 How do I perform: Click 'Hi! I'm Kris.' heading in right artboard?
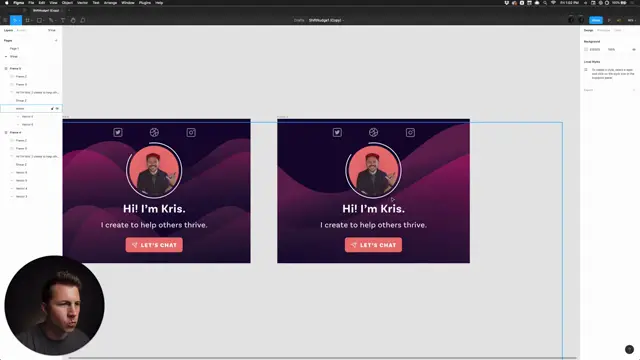373,209
